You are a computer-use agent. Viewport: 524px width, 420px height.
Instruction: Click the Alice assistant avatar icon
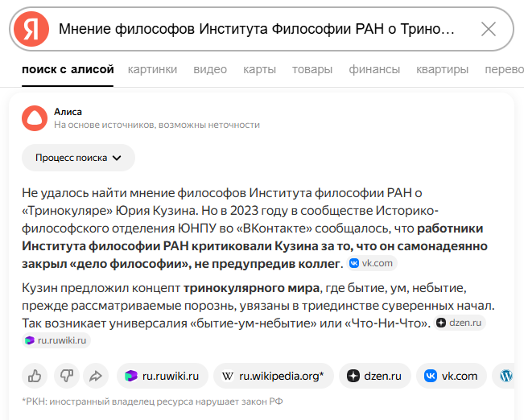point(35,118)
